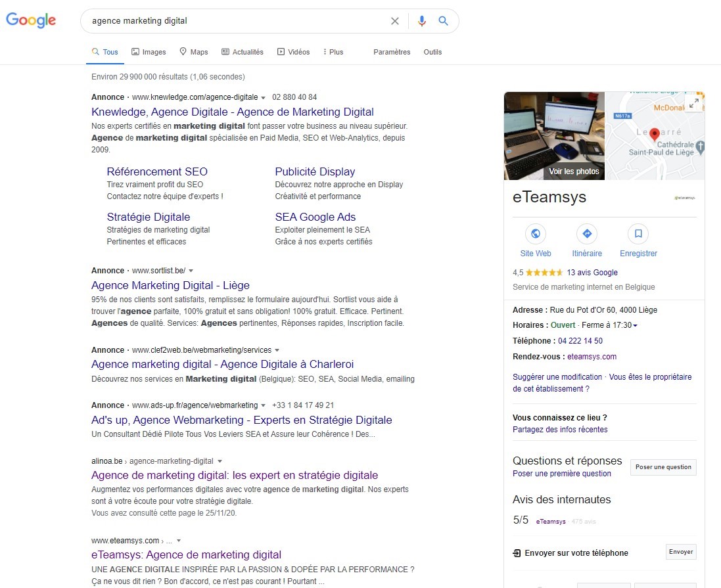Click the Itinéraire directions icon
This screenshot has height=588, width=721.
[x=587, y=233]
